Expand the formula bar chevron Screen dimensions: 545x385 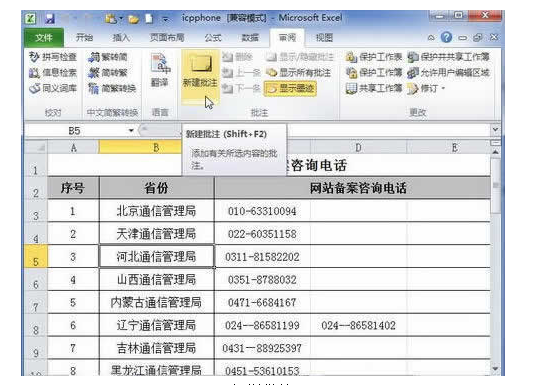point(495,130)
